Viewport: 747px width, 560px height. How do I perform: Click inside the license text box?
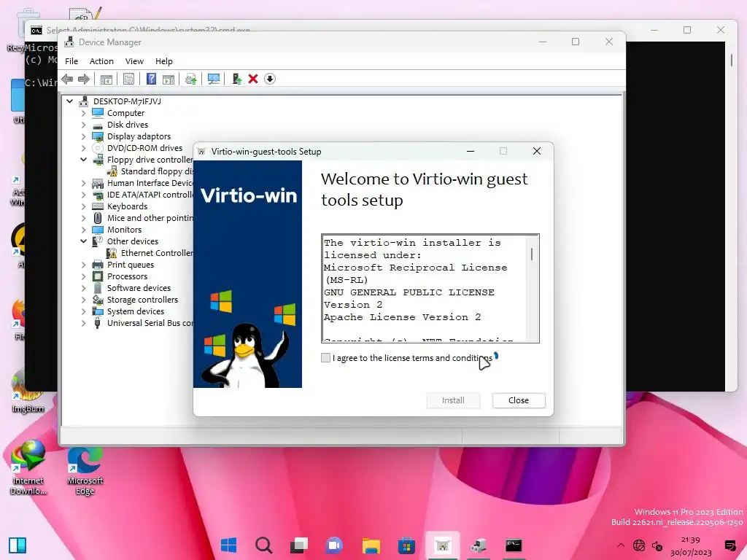point(424,288)
